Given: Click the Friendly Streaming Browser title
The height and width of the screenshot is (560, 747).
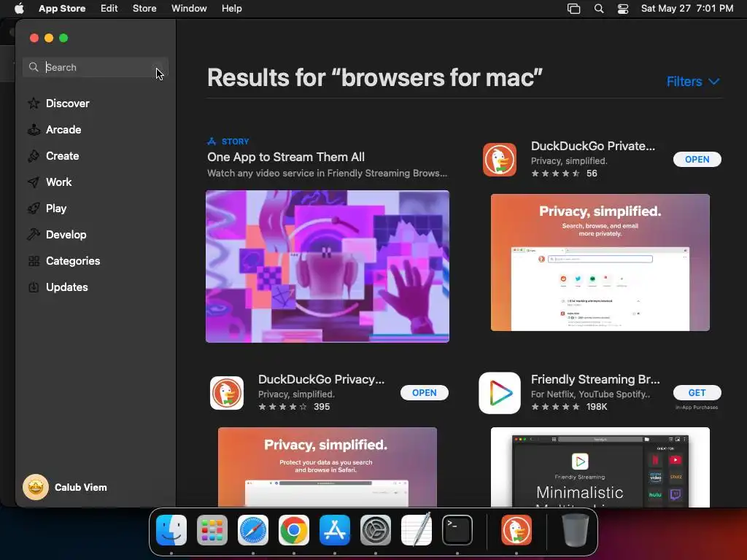Looking at the screenshot, I should click(595, 379).
